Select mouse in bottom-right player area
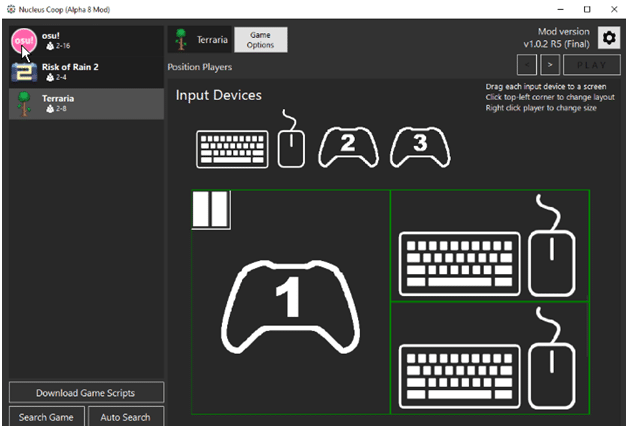Screen dimensions: 628x428 tap(552, 358)
